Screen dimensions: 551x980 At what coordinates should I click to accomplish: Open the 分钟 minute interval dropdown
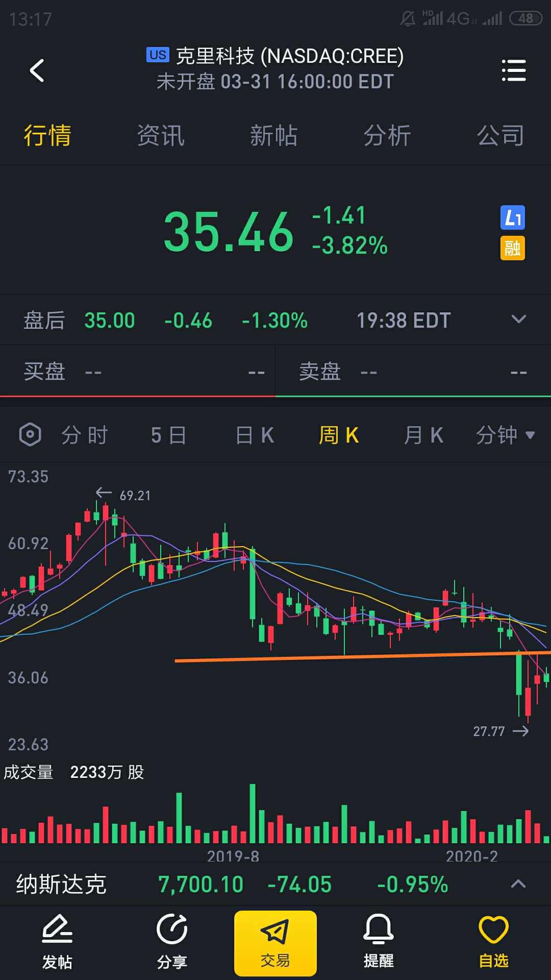click(505, 435)
